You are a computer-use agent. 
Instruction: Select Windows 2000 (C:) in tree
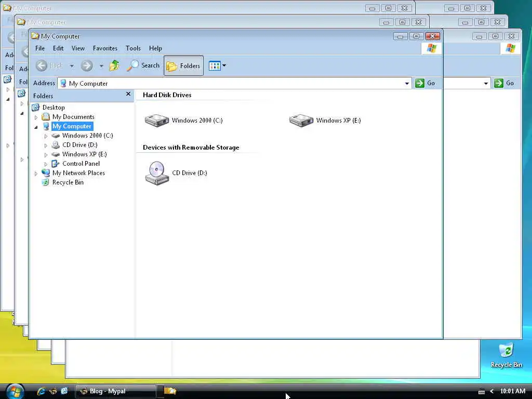(x=87, y=136)
